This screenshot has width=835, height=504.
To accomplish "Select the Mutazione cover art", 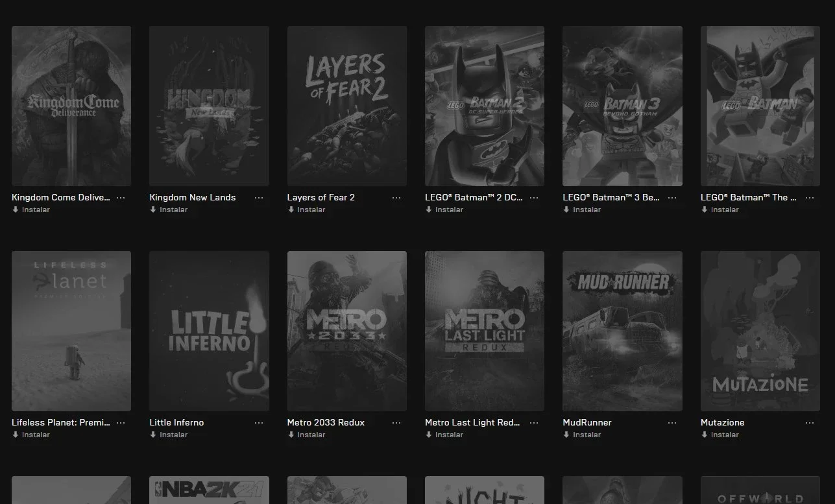I will [x=760, y=331].
